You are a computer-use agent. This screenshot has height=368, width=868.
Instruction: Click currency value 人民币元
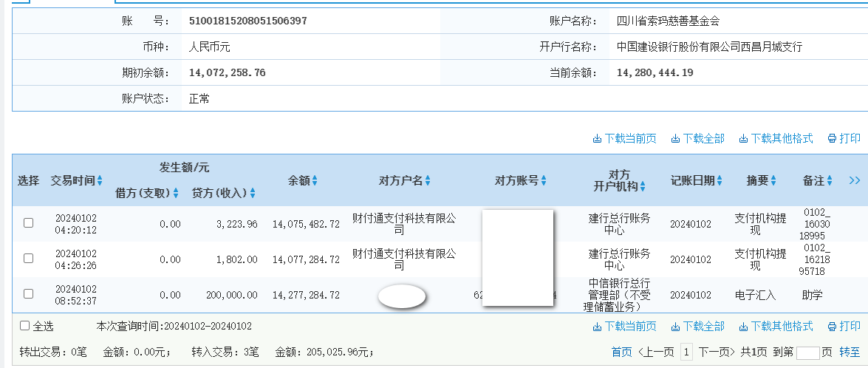209,47
